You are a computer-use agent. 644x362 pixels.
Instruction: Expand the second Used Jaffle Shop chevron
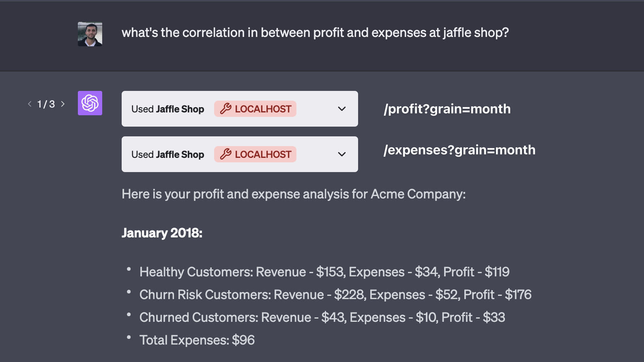pos(342,154)
